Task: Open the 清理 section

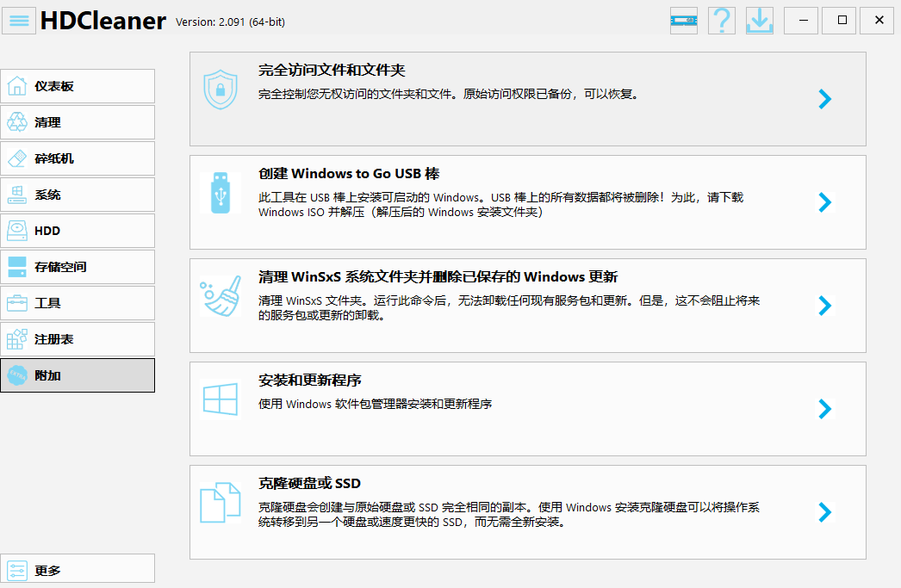Action: tap(78, 122)
